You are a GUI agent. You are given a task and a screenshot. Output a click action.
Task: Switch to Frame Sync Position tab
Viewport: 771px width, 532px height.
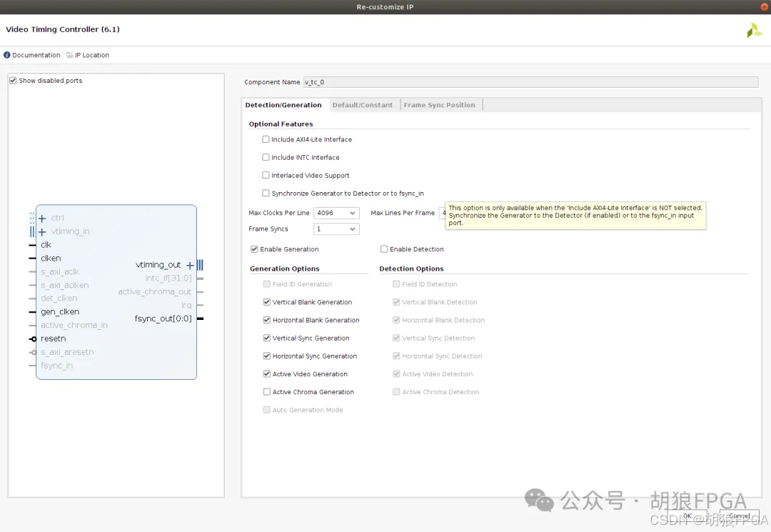pos(440,105)
